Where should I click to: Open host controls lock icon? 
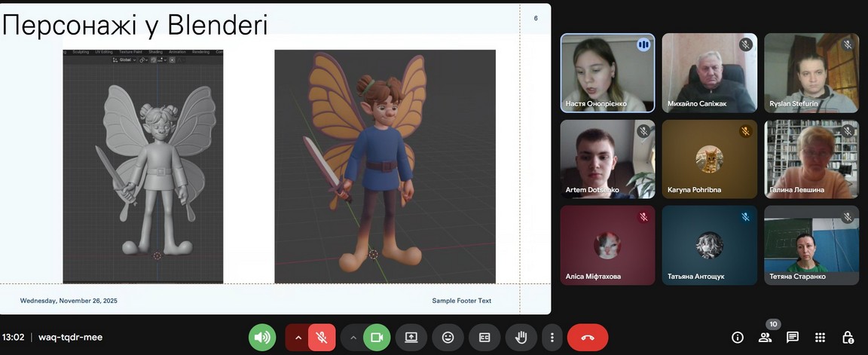848,337
